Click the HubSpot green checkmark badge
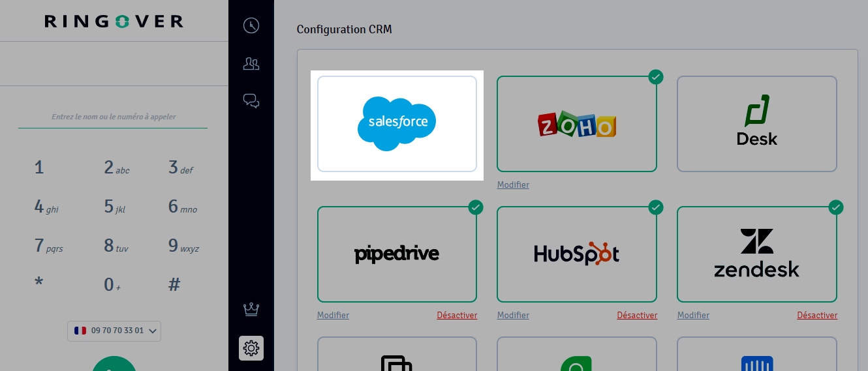Screen dimensions: 868x371 click(656, 207)
